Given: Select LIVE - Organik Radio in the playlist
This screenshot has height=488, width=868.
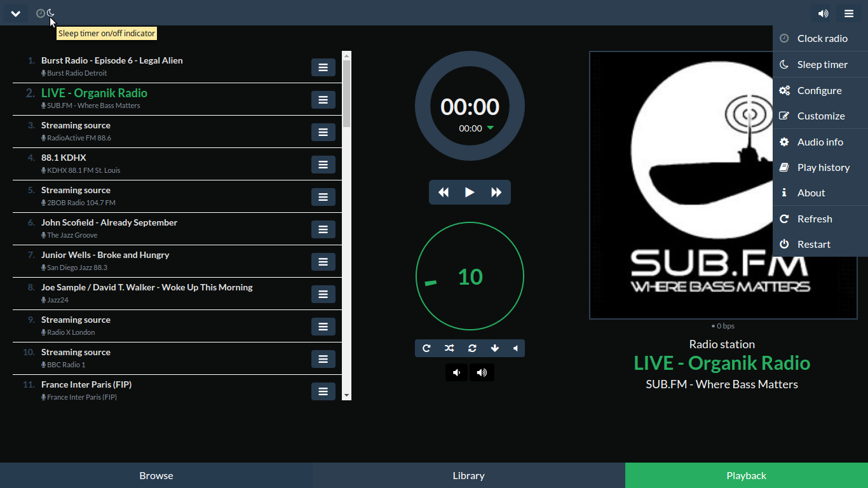Looking at the screenshot, I should pos(94,93).
